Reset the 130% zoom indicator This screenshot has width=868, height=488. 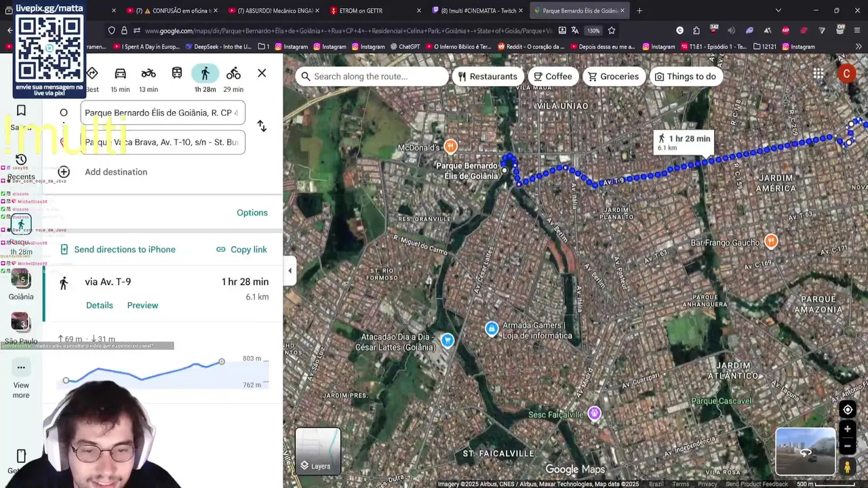tap(593, 30)
